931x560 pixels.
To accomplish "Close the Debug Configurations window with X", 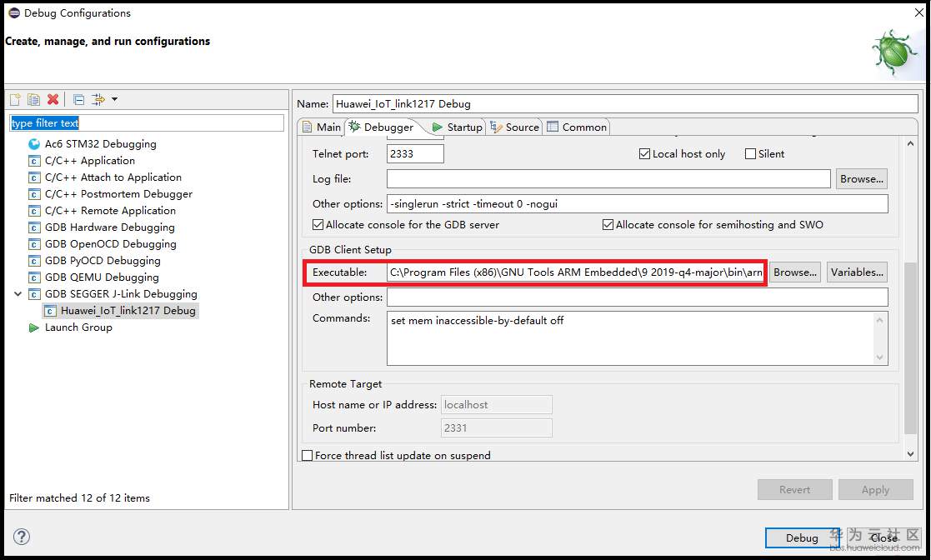I will tap(918, 12).
